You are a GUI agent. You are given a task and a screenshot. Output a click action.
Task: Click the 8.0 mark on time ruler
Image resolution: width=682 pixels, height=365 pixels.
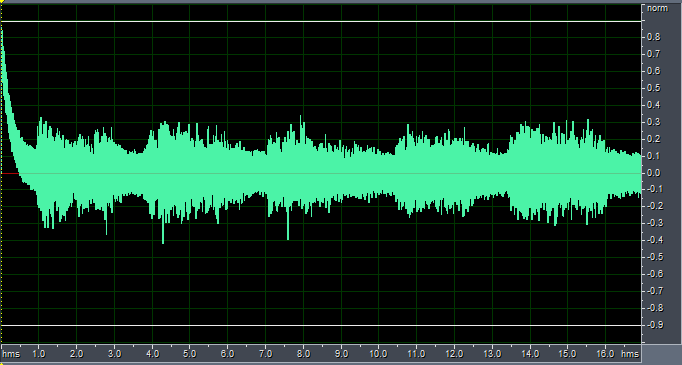303,354
